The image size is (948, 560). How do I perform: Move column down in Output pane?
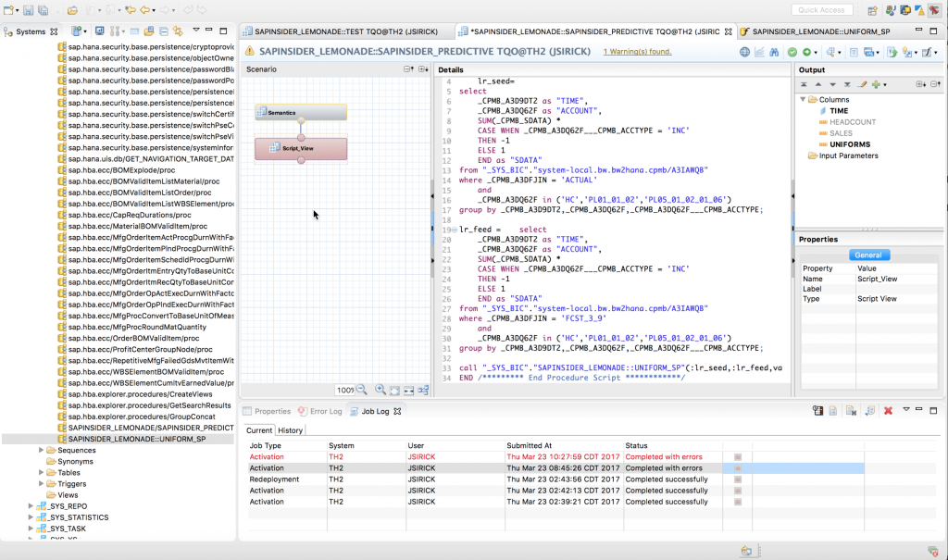pyautogui.click(x=832, y=84)
